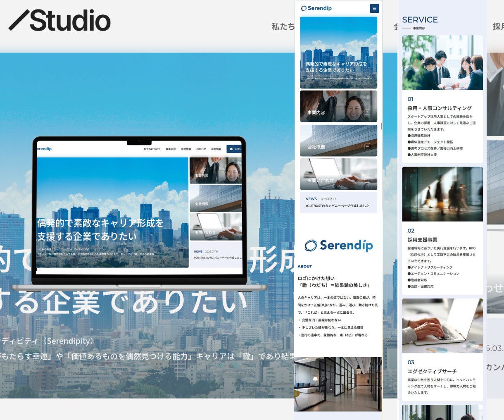Click the 事業内容 tile on the laptop screen

[x=216, y=170]
